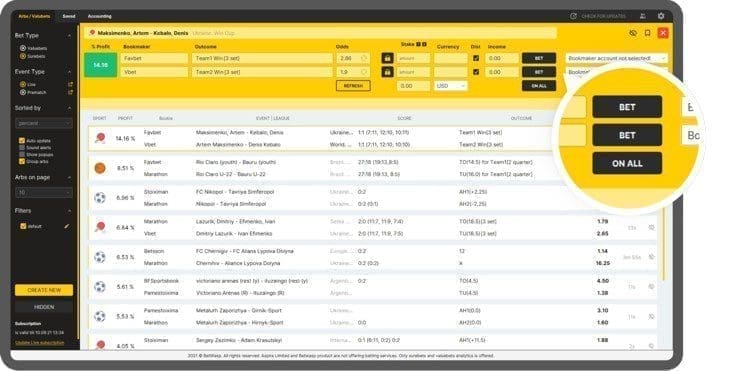Click the lock icon in the Favbet stake row

pyautogui.click(x=387, y=59)
